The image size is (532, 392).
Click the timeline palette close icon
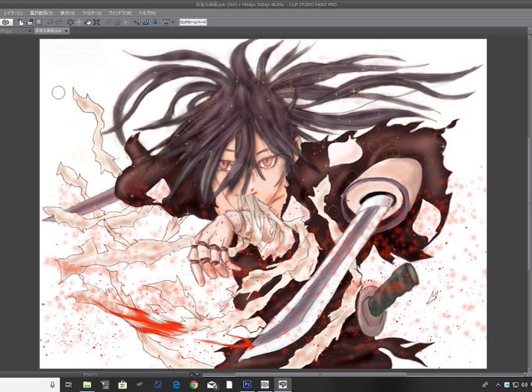tap(197, 374)
